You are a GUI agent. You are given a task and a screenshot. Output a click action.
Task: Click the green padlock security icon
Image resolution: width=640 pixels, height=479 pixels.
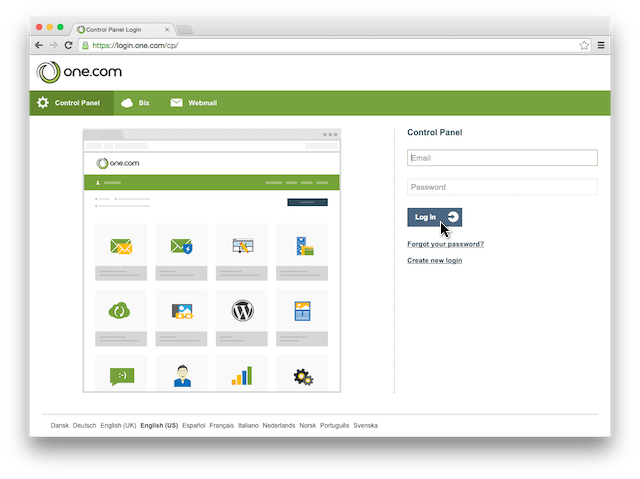(x=85, y=45)
